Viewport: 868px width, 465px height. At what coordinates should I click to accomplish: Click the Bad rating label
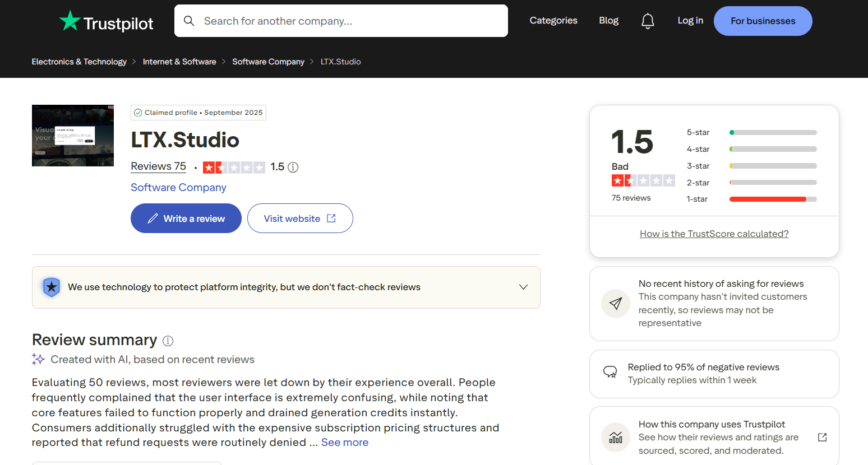click(x=620, y=166)
